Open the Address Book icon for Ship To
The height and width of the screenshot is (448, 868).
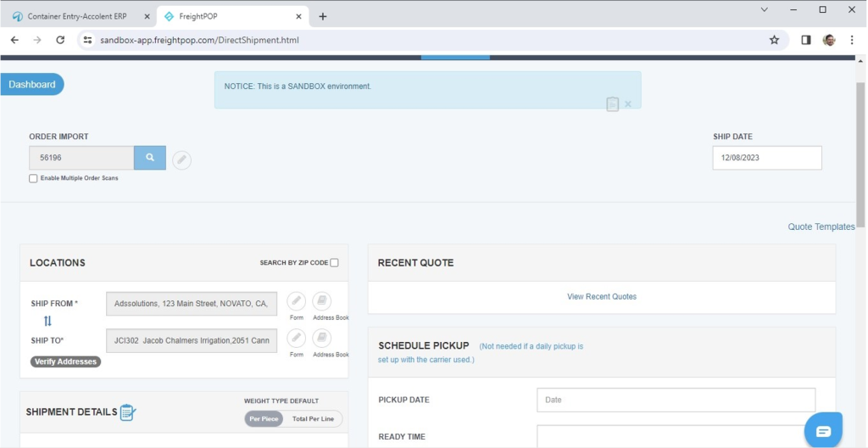click(321, 339)
